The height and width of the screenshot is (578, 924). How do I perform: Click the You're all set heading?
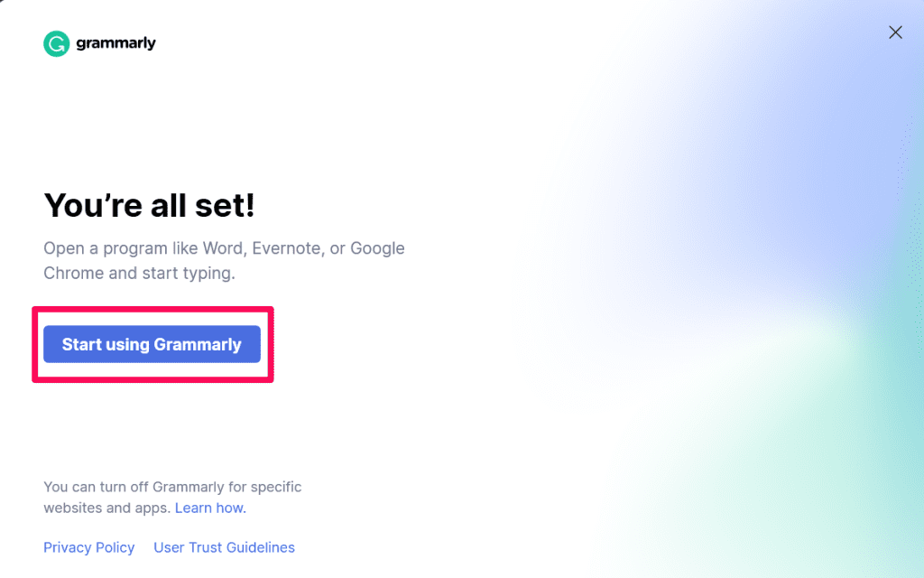[148, 206]
